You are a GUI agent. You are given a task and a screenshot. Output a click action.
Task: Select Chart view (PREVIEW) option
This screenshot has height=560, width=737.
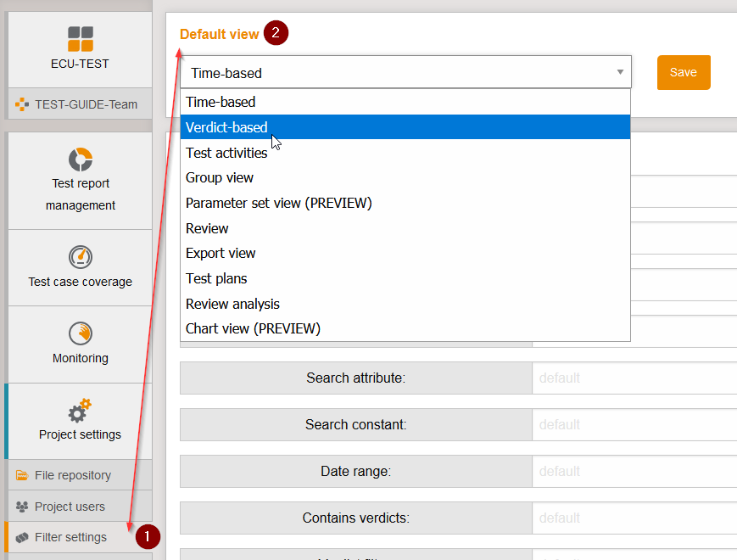tap(253, 328)
